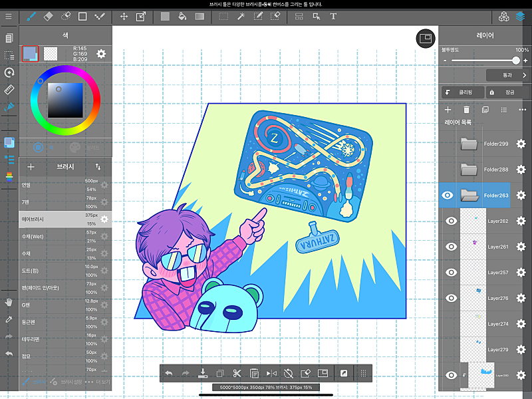Add a new layer with plus icon

point(448,109)
